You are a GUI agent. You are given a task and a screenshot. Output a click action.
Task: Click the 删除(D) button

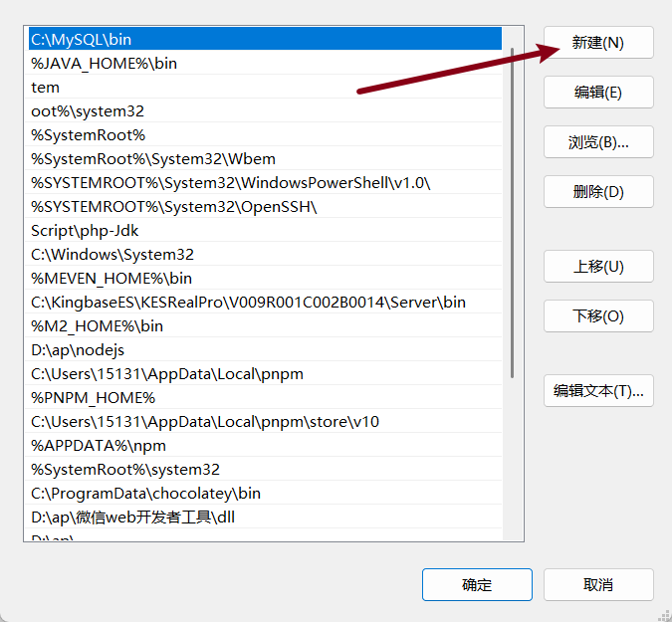coord(598,192)
